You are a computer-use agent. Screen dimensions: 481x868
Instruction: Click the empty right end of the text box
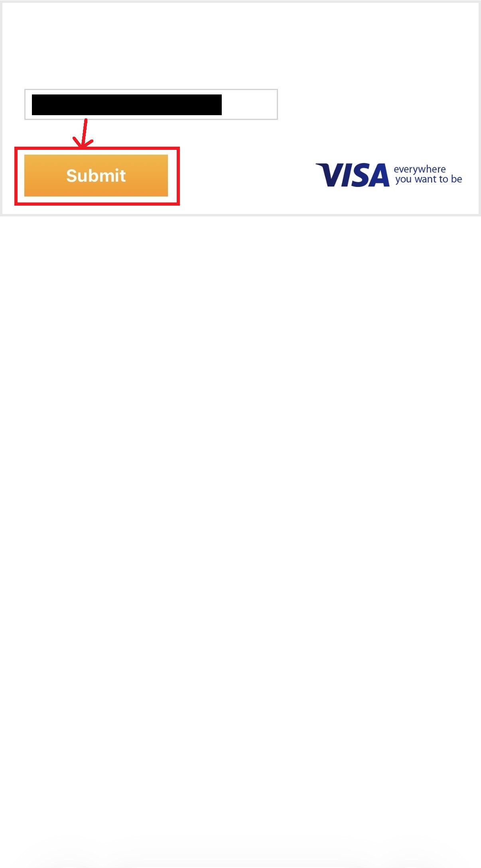point(249,104)
